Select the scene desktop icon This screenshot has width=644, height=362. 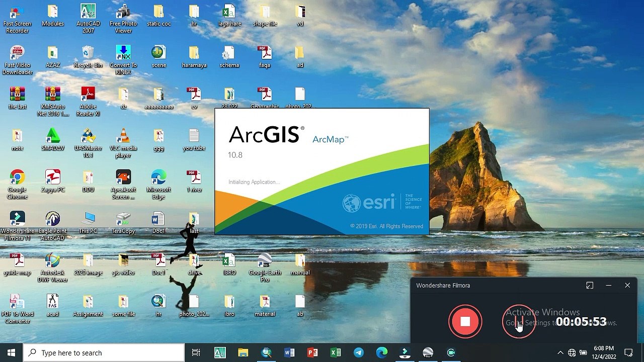pyautogui.click(x=158, y=57)
